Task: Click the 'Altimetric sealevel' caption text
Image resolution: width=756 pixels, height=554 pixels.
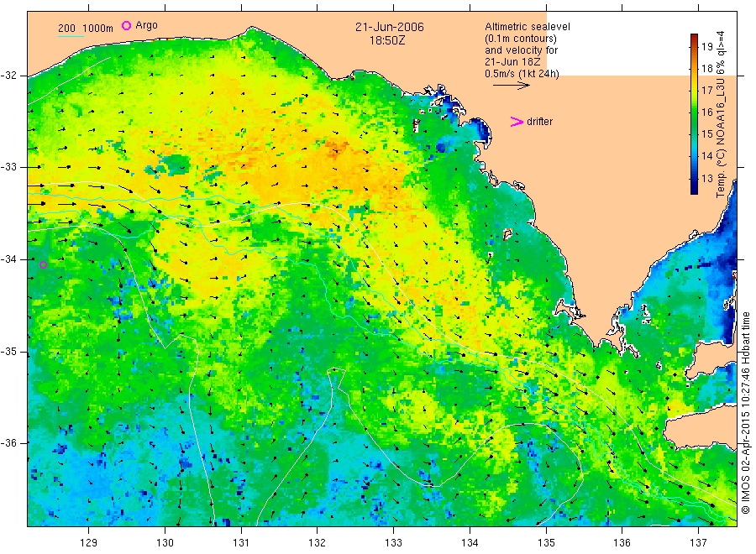Action: pos(528,27)
